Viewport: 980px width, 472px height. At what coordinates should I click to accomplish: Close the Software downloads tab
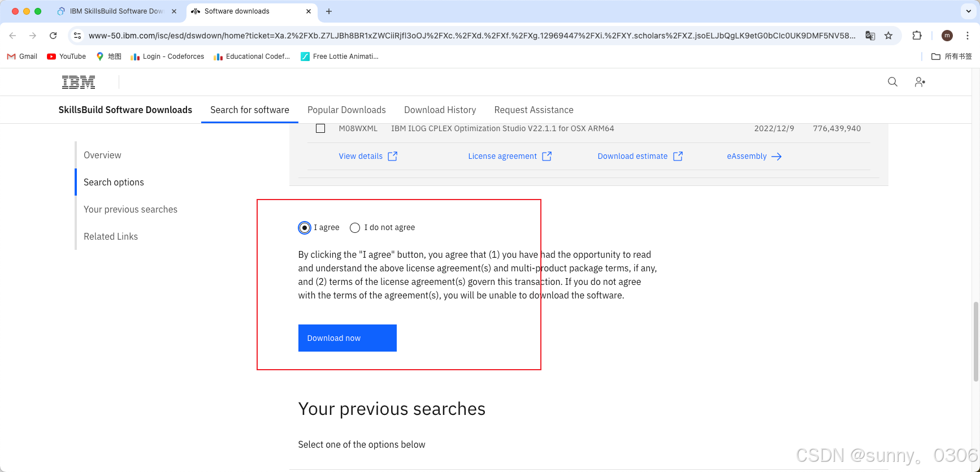tap(309, 11)
